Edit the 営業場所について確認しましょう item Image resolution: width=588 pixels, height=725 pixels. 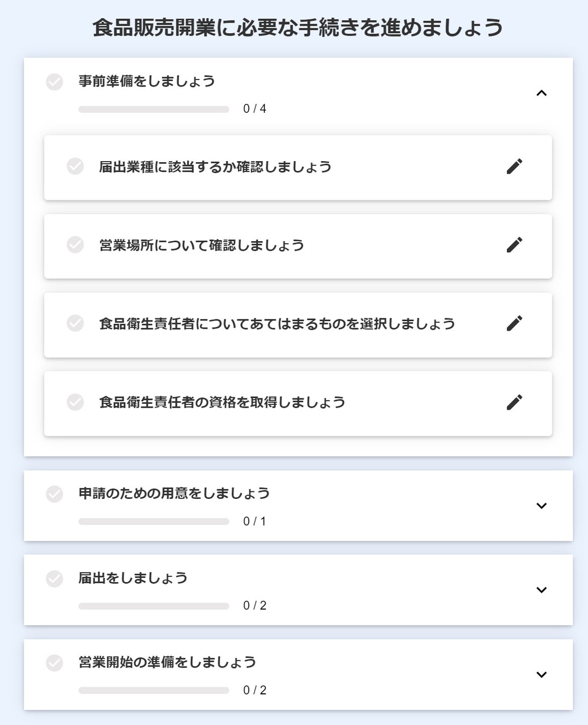pyautogui.click(x=514, y=245)
